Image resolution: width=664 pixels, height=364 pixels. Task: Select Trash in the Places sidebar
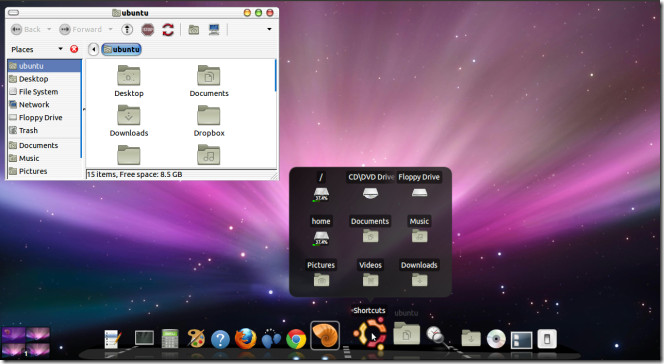pyautogui.click(x=44, y=130)
